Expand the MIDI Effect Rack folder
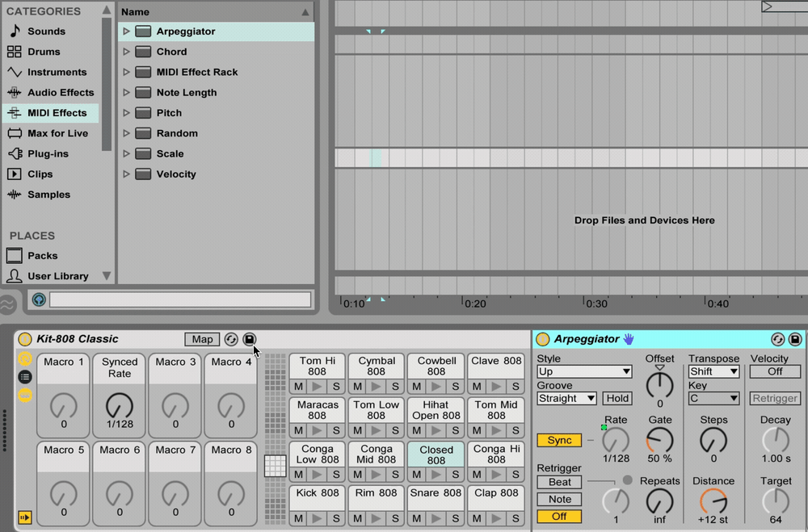 pos(126,72)
